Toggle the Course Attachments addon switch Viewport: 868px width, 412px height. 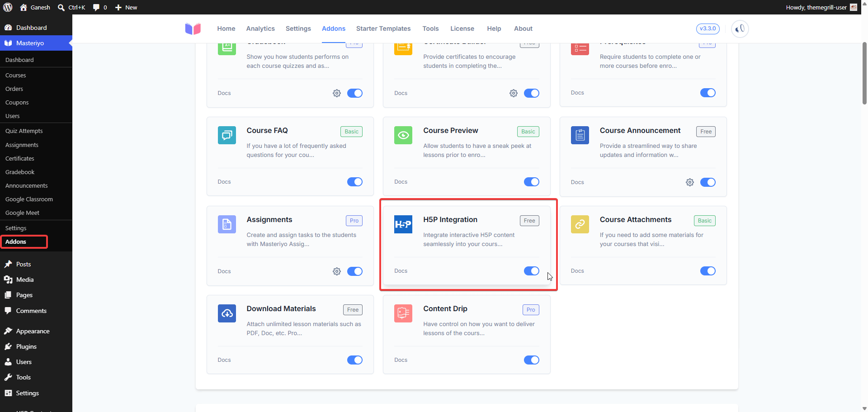coord(708,271)
